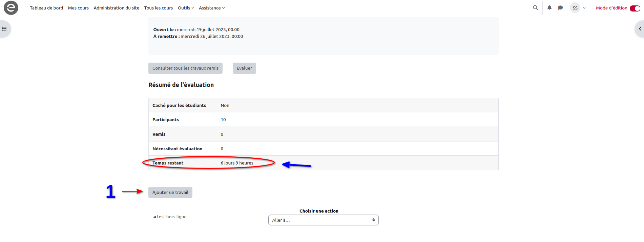Click Ajouter un travail button
Image resolution: width=644 pixels, height=242 pixels.
170,192
